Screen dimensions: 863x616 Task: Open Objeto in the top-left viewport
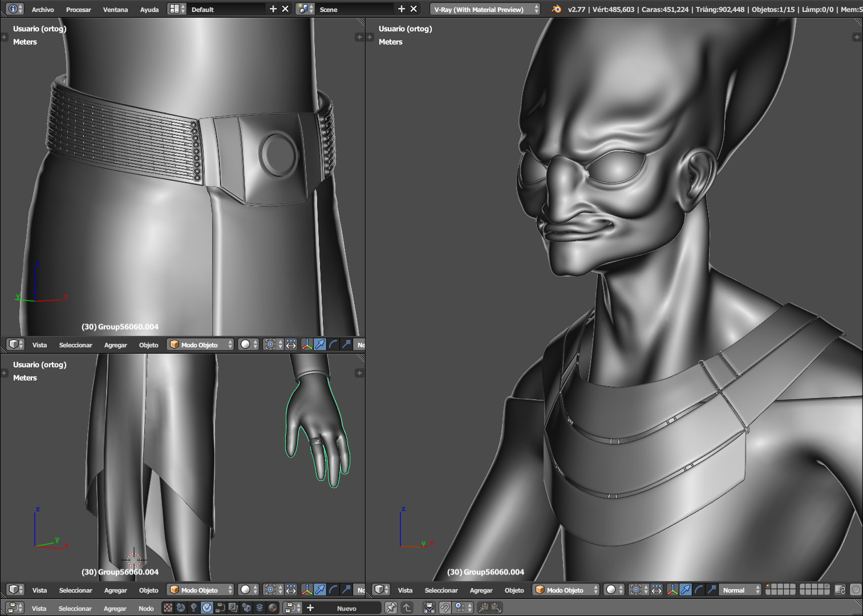tap(148, 345)
